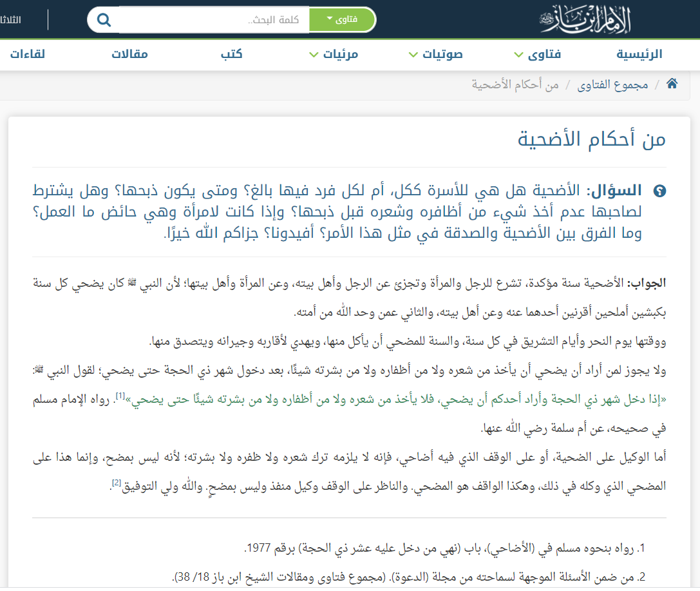Screen dimensions: 700x591
Task: Open the الرئيسية menu item
Action: (639, 55)
